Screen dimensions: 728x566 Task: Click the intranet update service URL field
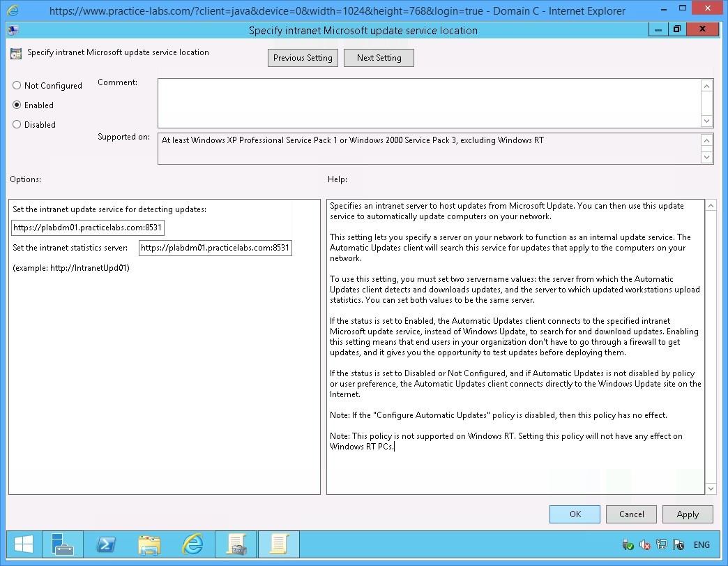click(x=88, y=228)
